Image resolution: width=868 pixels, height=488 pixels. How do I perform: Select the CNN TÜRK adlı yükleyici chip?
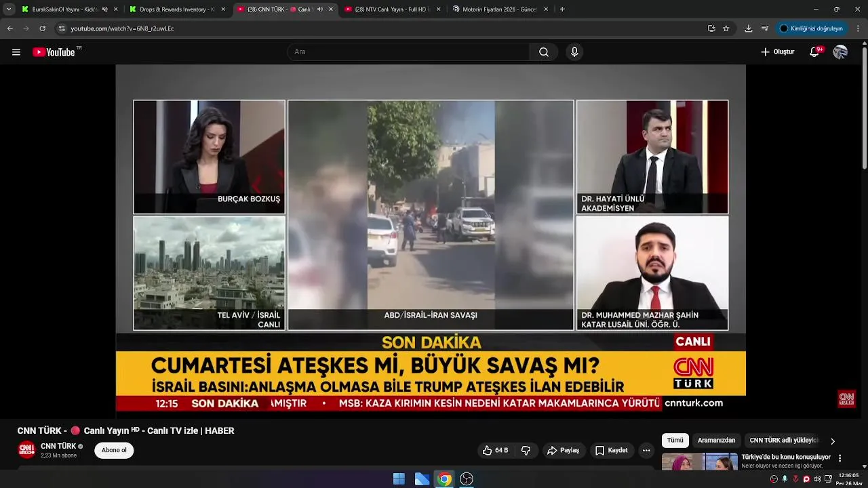pos(783,441)
